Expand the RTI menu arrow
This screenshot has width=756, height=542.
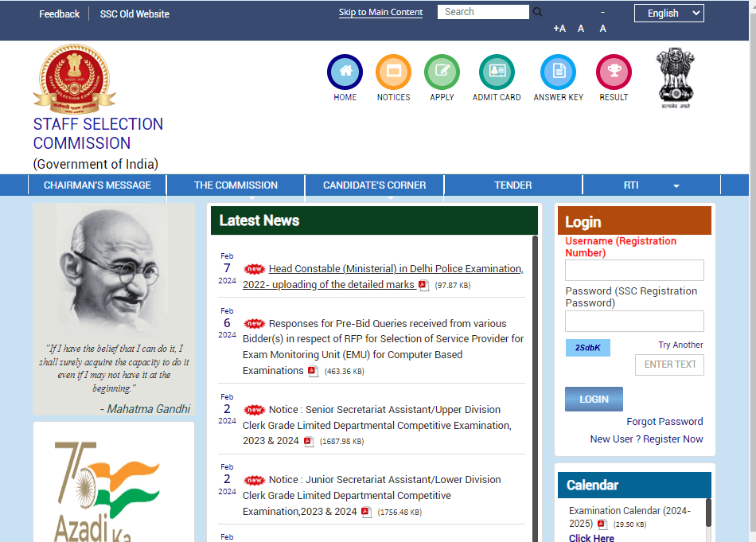676,185
